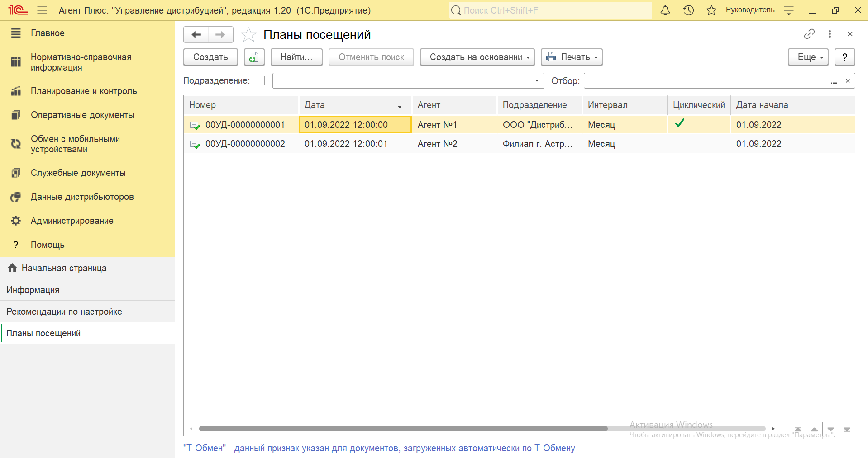Click the Найти... button
Viewport: 868px width, 458px height.
[296, 57]
